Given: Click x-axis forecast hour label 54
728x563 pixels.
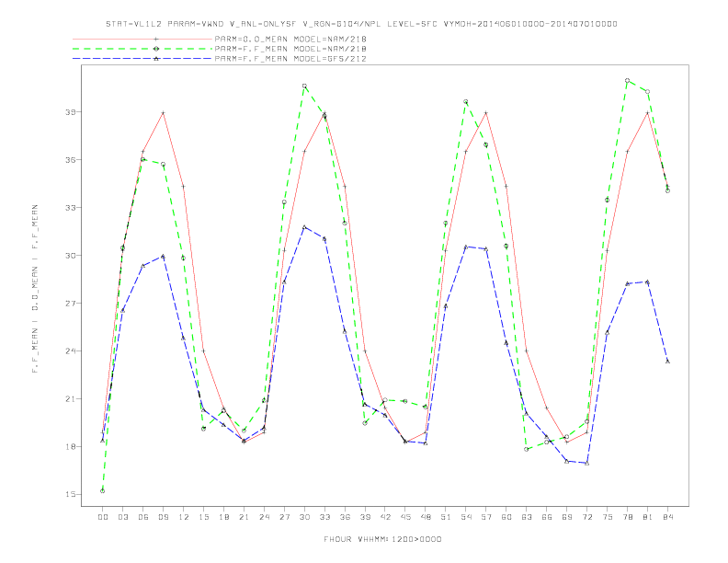Looking at the screenshot, I should point(466,517).
